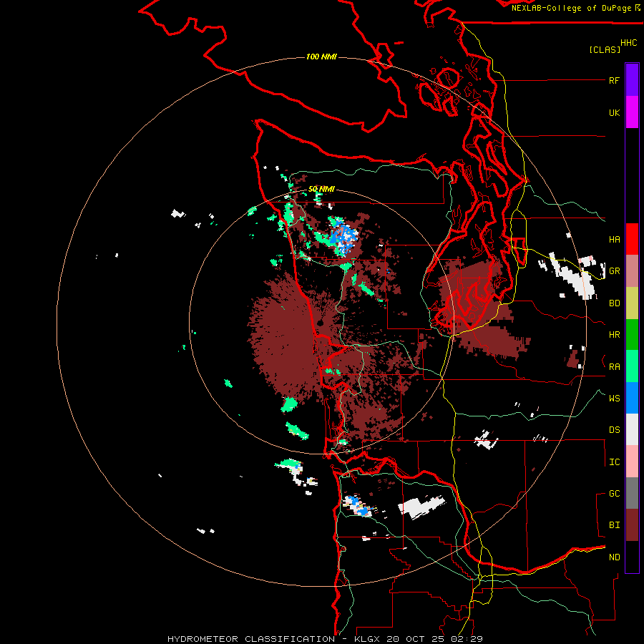Click the BI brown legend swatch
This screenshot has height=644, width=644.
pos(632,525)
